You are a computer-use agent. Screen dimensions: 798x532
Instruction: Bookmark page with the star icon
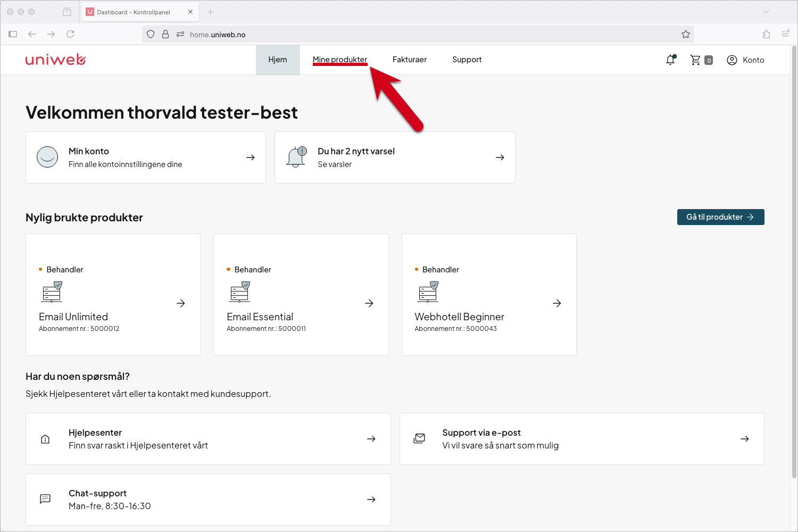[686, 34]
